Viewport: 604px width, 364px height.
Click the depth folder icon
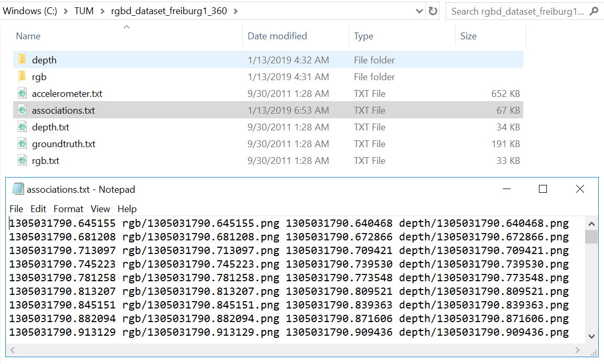22,60
